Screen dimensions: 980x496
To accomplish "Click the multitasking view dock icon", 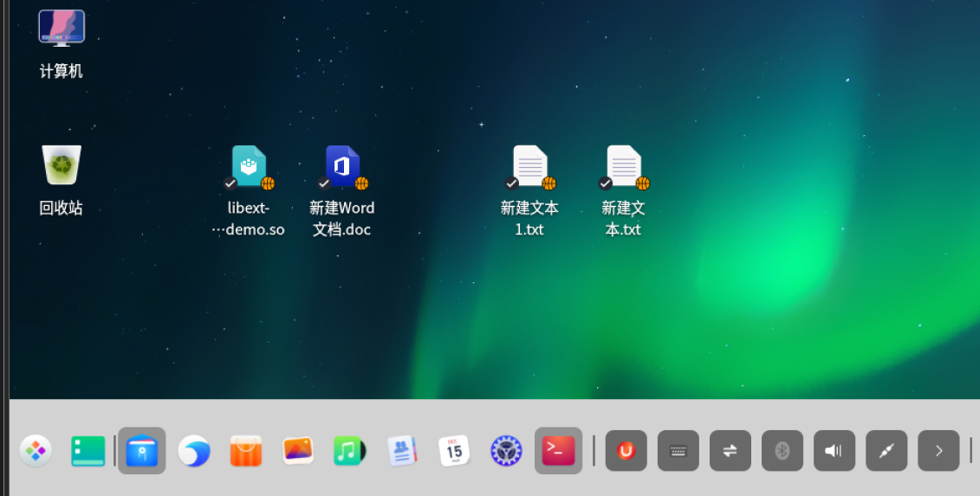I will pos(88,451).
